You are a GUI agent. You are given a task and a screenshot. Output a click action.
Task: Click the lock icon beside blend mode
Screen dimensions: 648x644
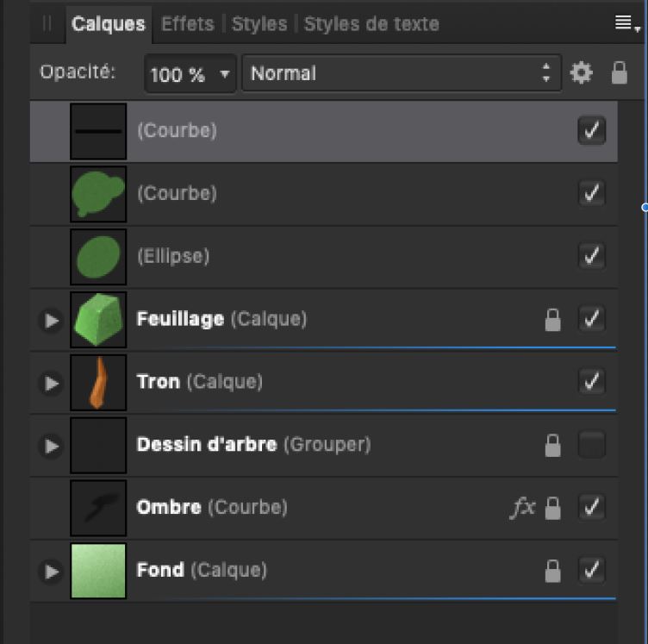point(619,74)
